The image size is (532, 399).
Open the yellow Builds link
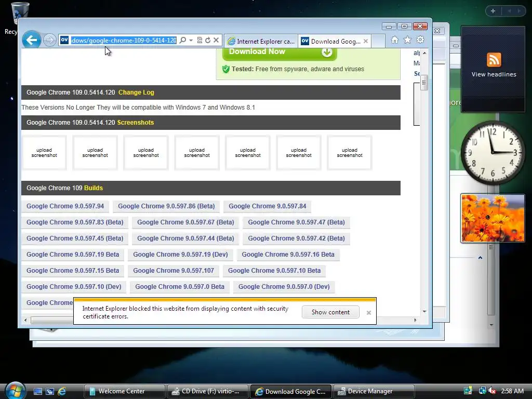coord(94,188)
